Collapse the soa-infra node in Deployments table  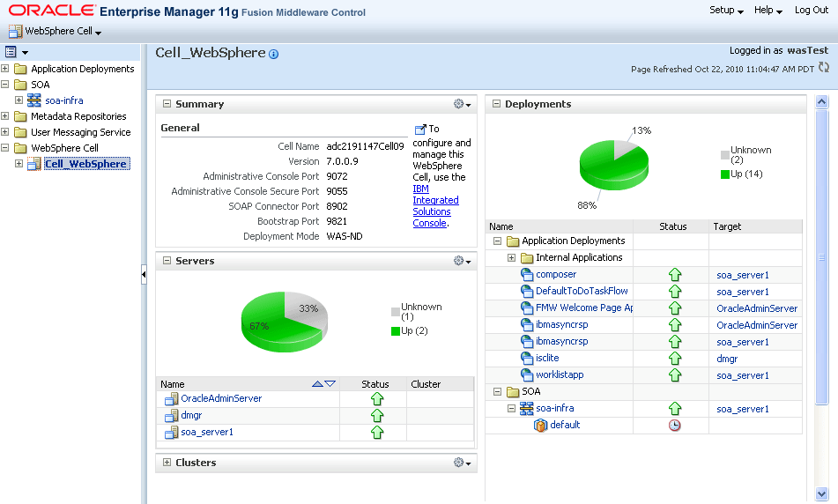tap(511, 408)
